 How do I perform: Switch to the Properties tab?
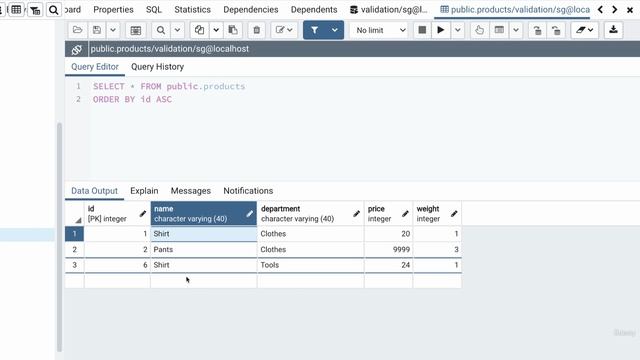pyautogui.click(x=113, y=9)
